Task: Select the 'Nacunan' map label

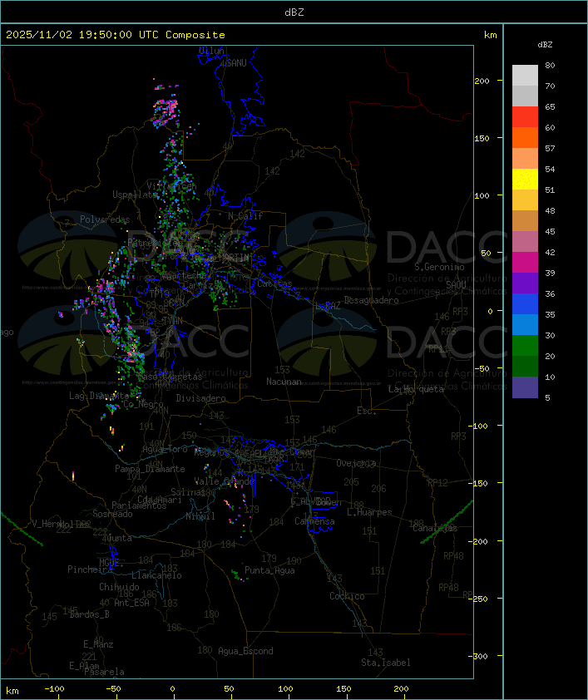Action: 284,382
